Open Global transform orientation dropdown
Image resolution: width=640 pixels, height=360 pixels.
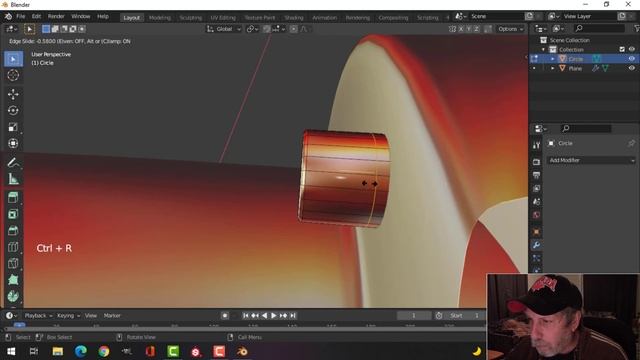(224, 29)
